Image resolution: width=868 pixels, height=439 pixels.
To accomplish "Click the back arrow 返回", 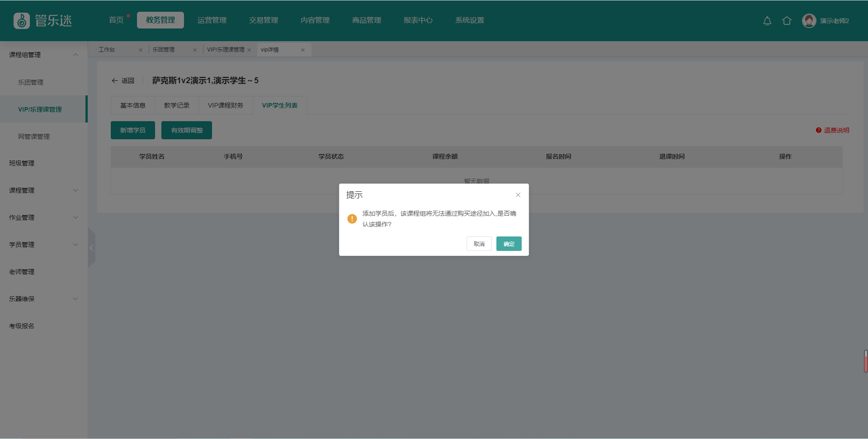I will 123,80.
